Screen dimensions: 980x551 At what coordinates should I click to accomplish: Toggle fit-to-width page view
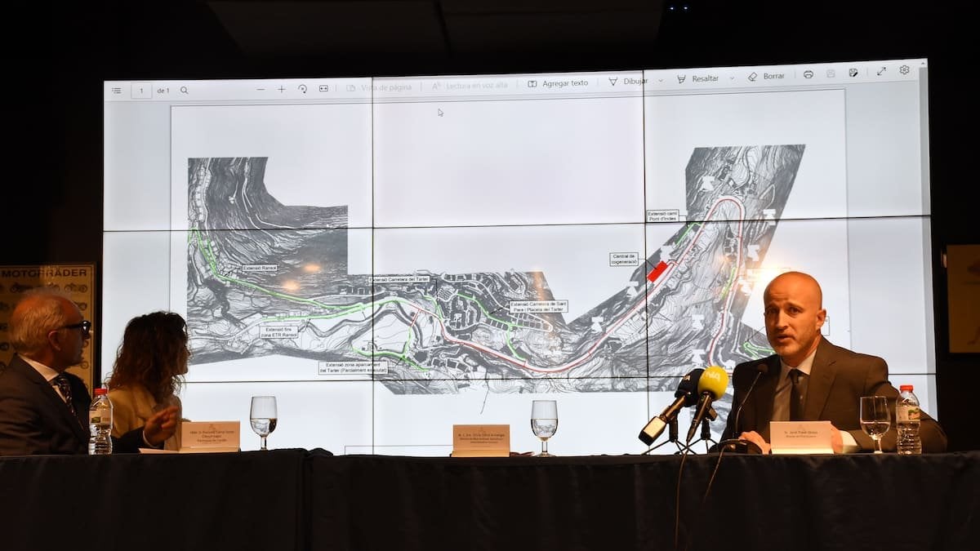(x=323, y=88)
